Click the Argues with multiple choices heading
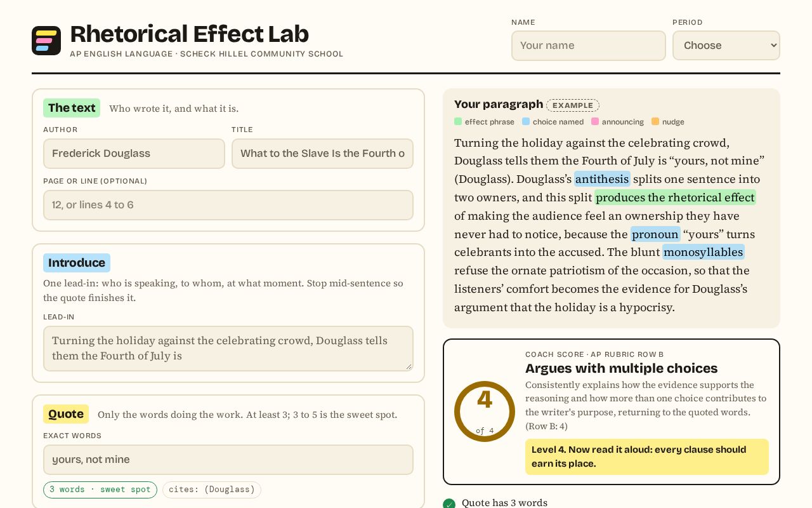The image size is (812, 508). point(622,368)
